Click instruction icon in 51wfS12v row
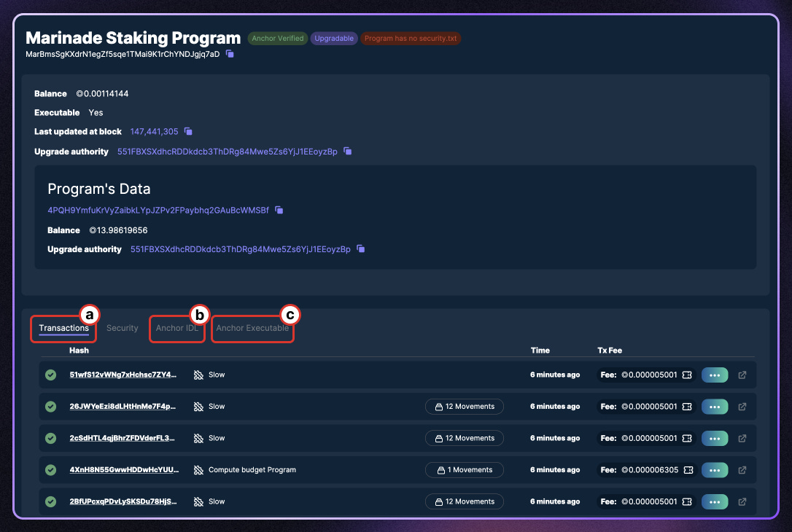The height and width of the screenshot is (532, 792). coord(198,375)
